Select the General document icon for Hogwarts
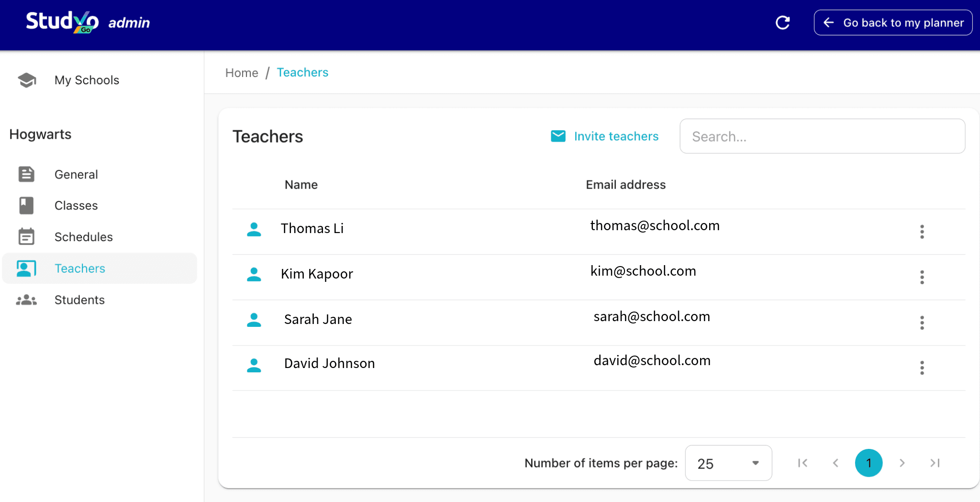 point(26,174)
